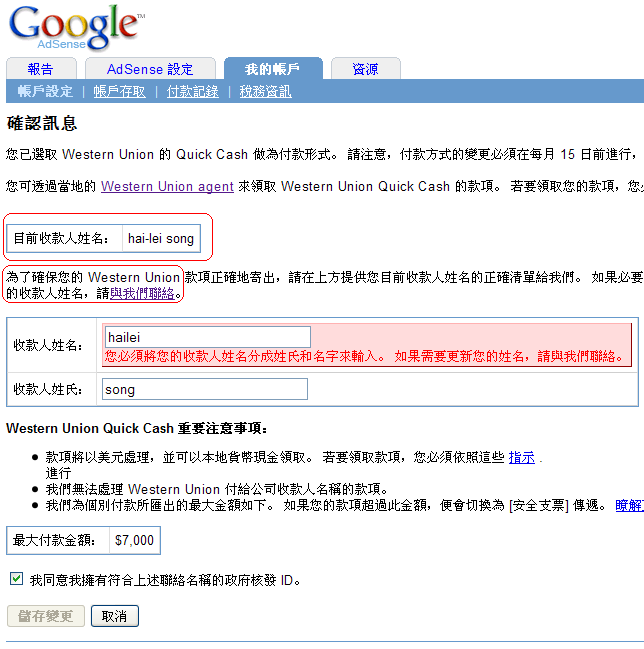Go to the 帳戶設定 sub-menu item
644x649 pixels.
click(45, 91)
